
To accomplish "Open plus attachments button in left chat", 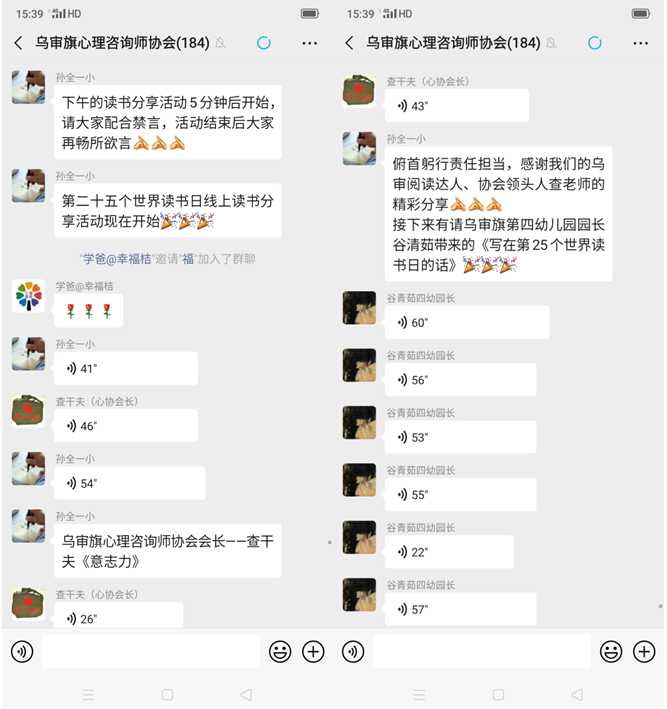I will coord(313,652).
